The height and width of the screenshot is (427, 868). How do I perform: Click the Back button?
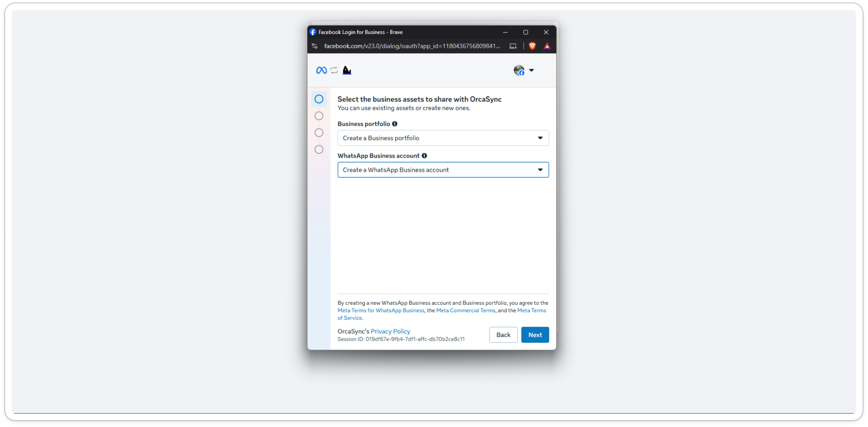(x=503, y=335)
